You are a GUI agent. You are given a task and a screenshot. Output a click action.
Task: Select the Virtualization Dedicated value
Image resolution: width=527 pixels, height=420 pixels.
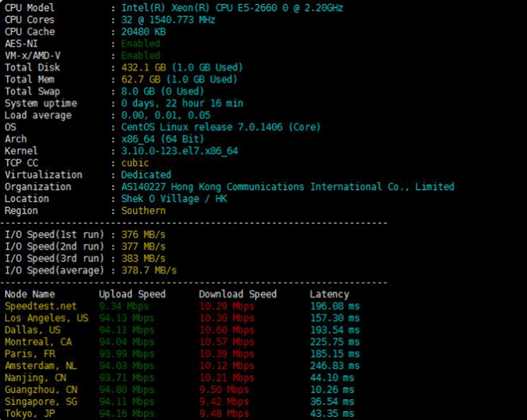(146, 174)
